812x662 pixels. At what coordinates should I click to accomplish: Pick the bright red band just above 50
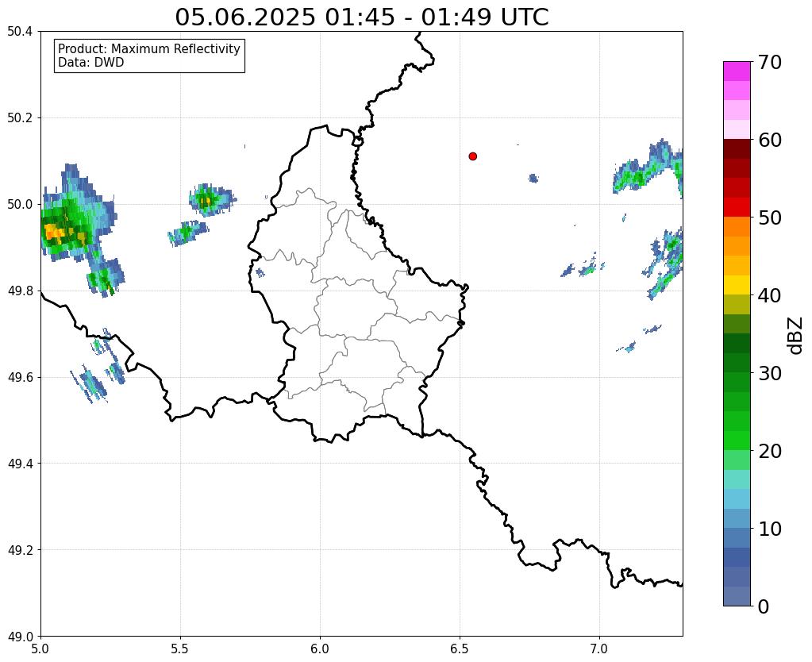coord(737,207)
